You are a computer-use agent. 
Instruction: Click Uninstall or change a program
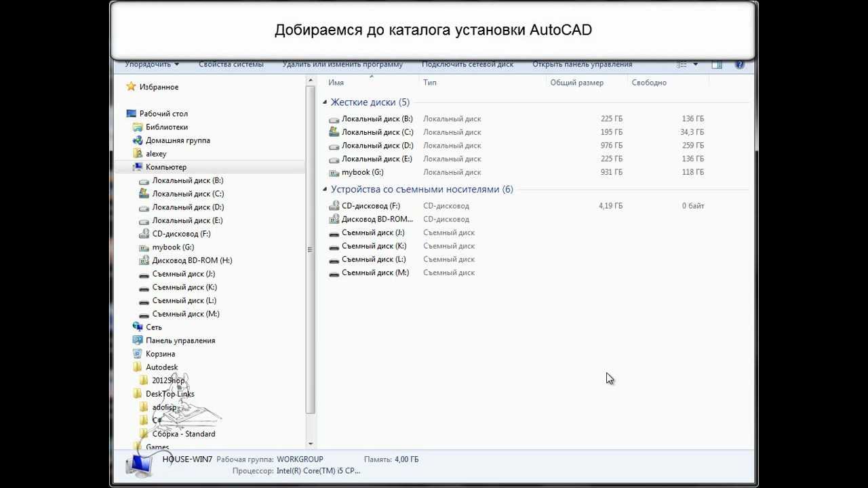(342, 64)
